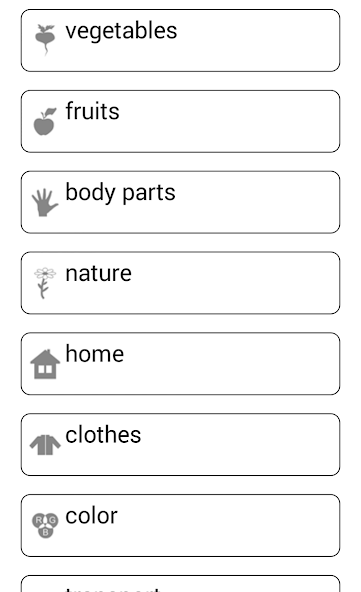Click the 'color' text label

click(x=91, y=516)
